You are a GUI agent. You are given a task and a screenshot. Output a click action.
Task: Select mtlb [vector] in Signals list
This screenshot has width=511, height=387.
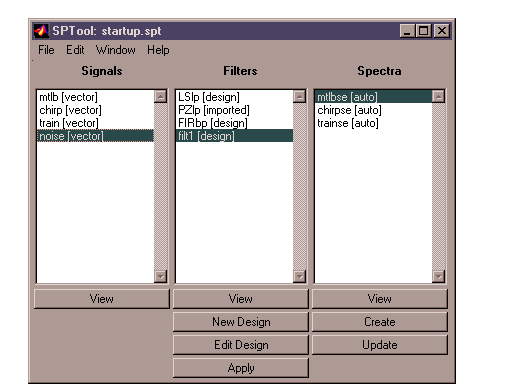(95, 97)
